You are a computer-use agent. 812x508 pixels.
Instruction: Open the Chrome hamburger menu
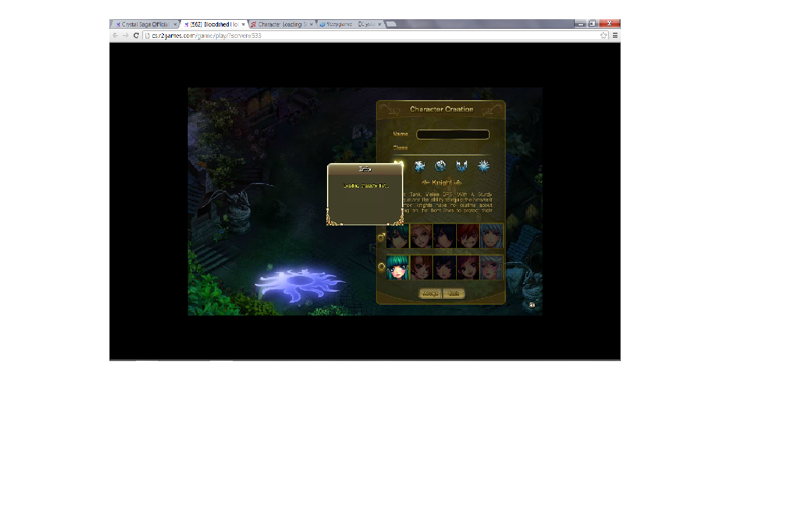coord(615,36)
